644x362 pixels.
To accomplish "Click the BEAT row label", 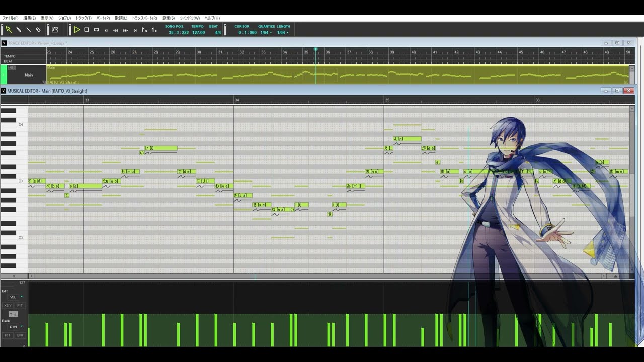I will (x=9, y=61).
